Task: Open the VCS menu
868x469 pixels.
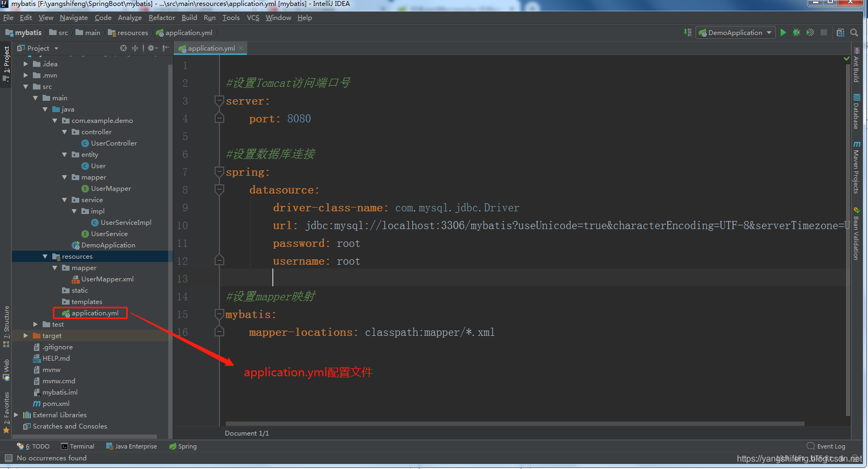Action: [x=253, y=18]
